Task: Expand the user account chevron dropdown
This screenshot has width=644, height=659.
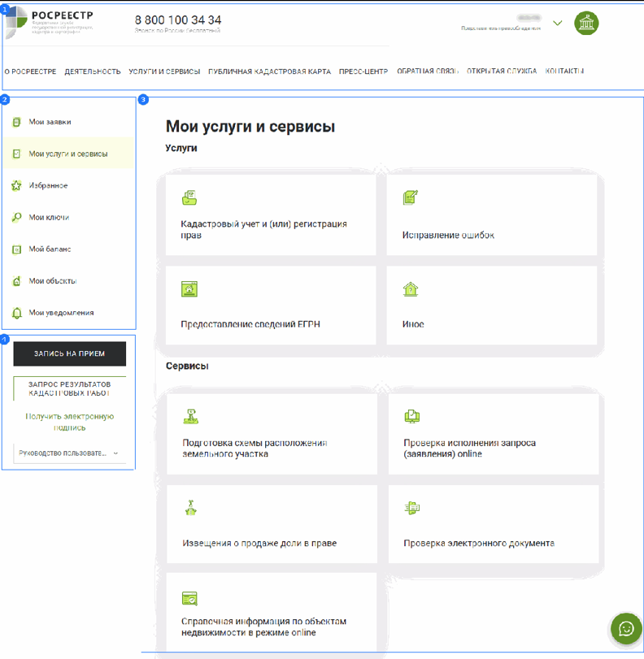Action: click(557, 23)
